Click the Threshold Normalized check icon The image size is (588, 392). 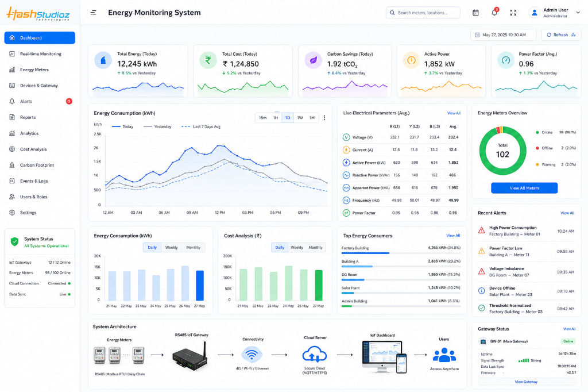[x=482, y=308]
